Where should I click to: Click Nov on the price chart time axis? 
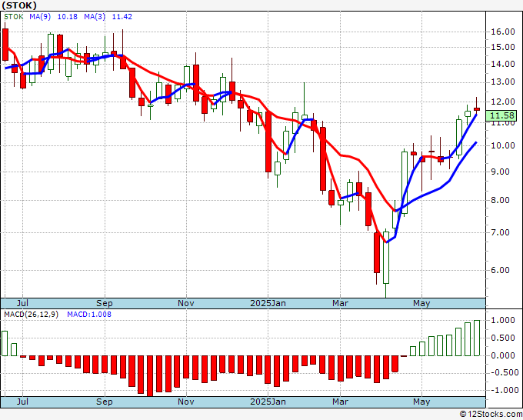click(x=186, y=303)
